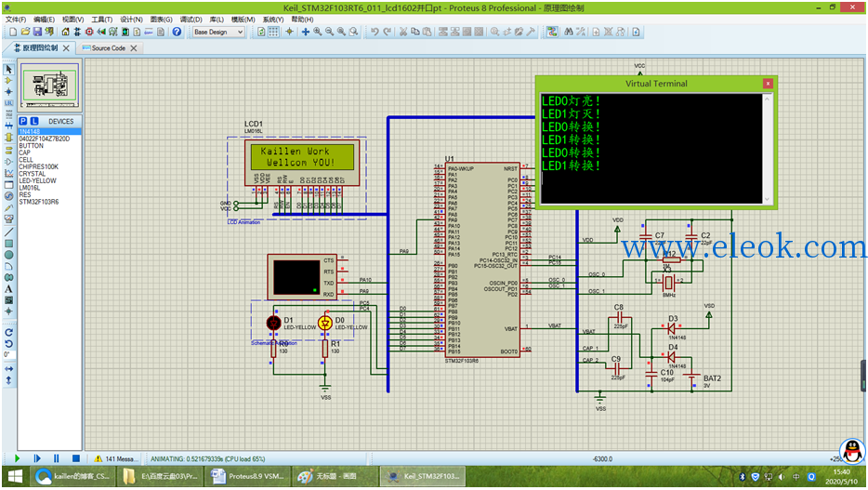Click the blue Help question mark icon
Image resolution: width=868 pixels, height=490 pixels.
click(177, 33)
